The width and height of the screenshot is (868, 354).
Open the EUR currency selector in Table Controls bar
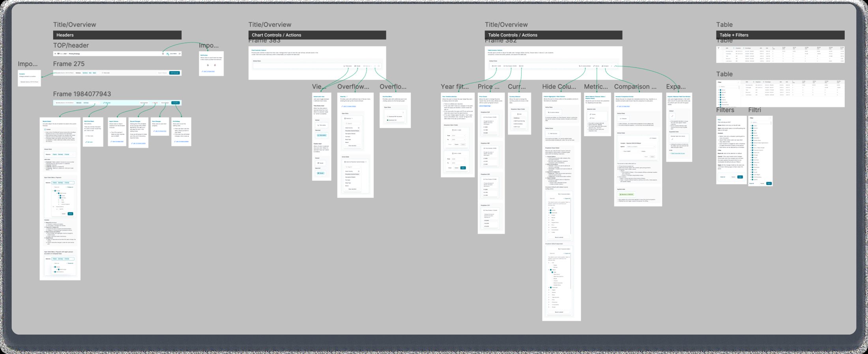pyautogui.click(x=521, y=66)
